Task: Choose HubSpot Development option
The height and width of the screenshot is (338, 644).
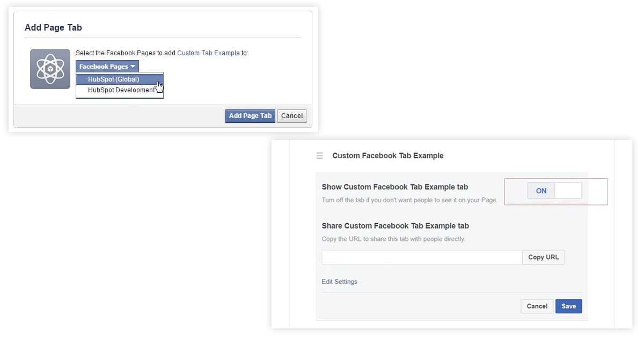Action: click(x=120, y=90)
